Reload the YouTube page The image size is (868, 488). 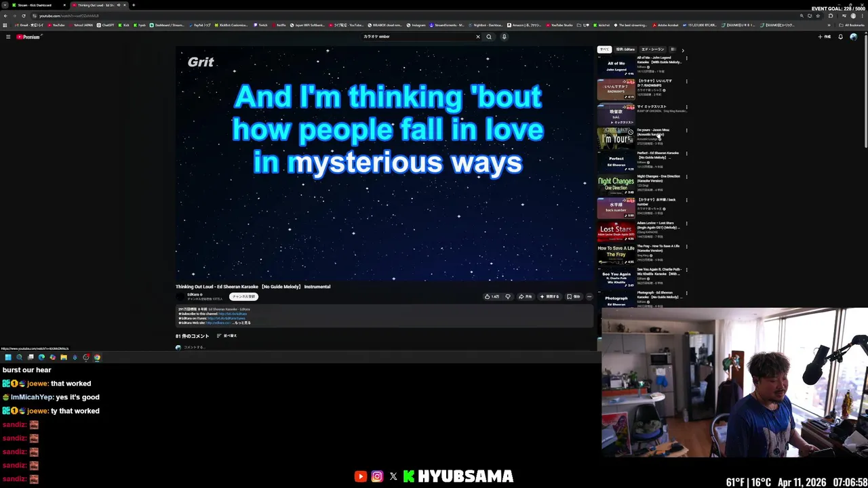[23, 16]
